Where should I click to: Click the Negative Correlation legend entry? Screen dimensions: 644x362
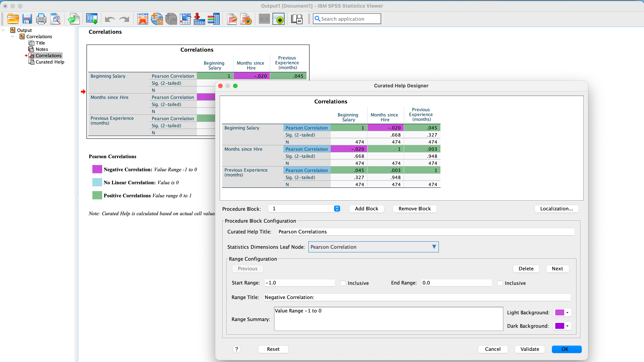[145, 169]
